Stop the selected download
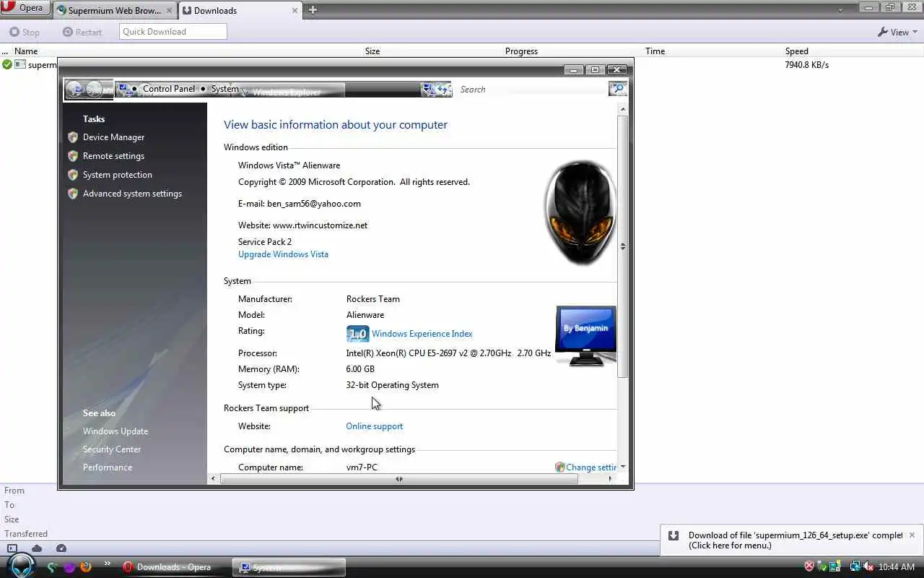 point(25,32)
